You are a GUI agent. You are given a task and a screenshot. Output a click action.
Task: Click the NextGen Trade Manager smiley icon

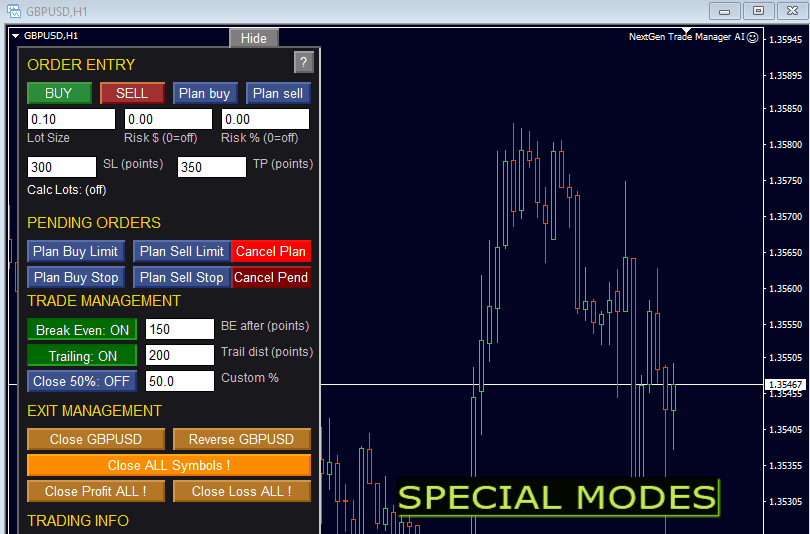tap(753, 37)
